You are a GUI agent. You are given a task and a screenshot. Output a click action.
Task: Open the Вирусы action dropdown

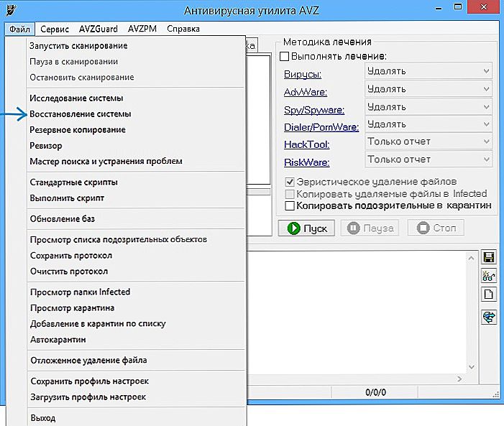tap(429, 71)
